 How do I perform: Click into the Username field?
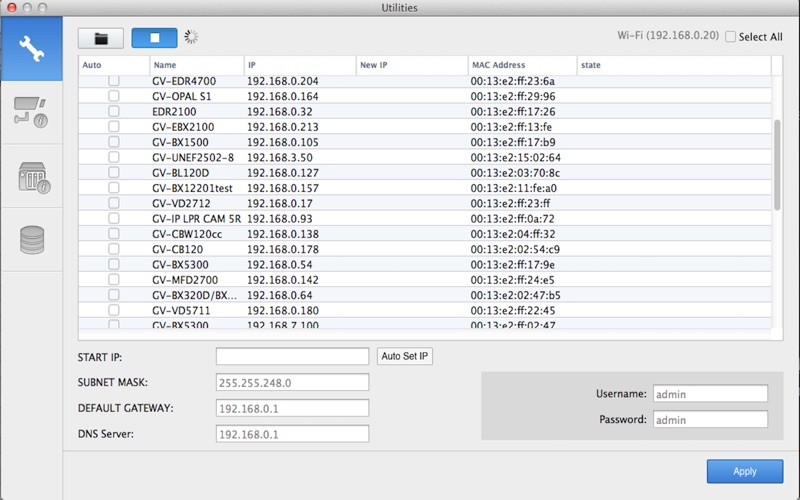[x=710, y=394]
